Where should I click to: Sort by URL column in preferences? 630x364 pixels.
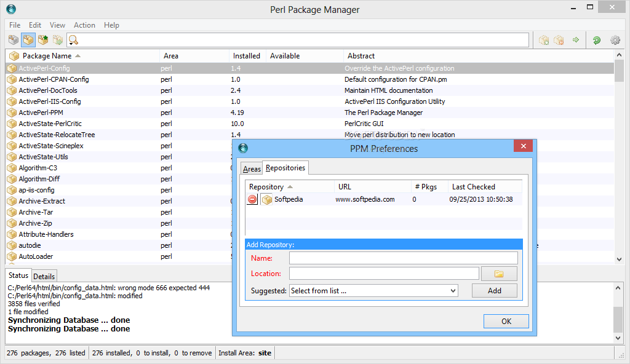[x=373, y=187]
